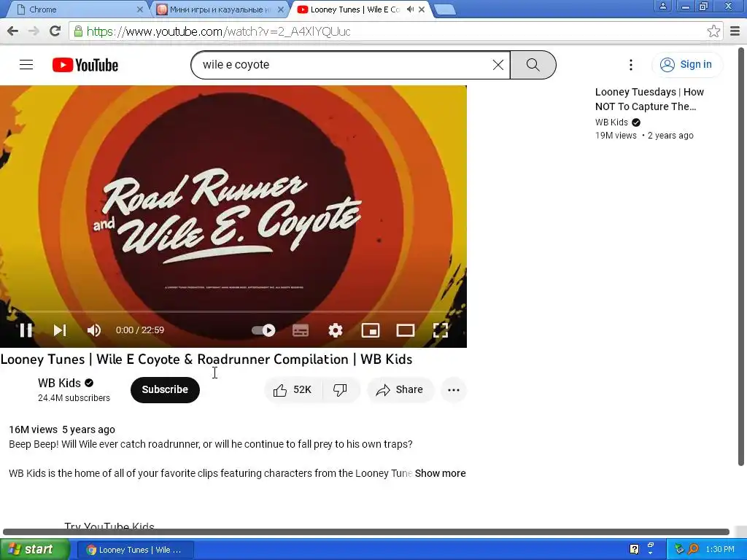Open the Windows start menu

click(35, 549)
